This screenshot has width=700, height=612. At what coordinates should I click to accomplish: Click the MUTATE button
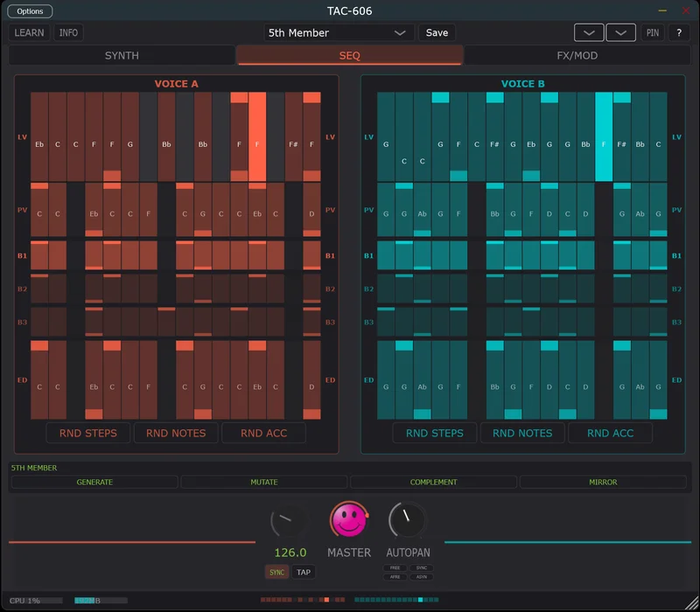(x=263, y=482)
